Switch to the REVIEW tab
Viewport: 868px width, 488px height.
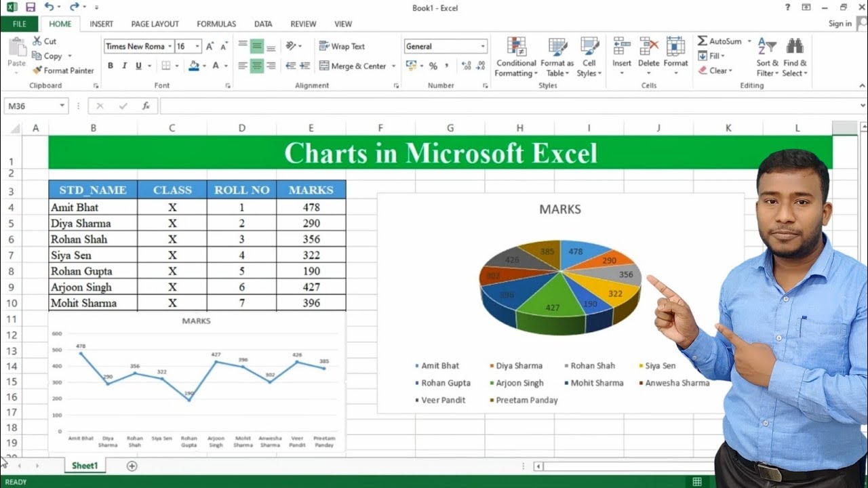(303, 24)
